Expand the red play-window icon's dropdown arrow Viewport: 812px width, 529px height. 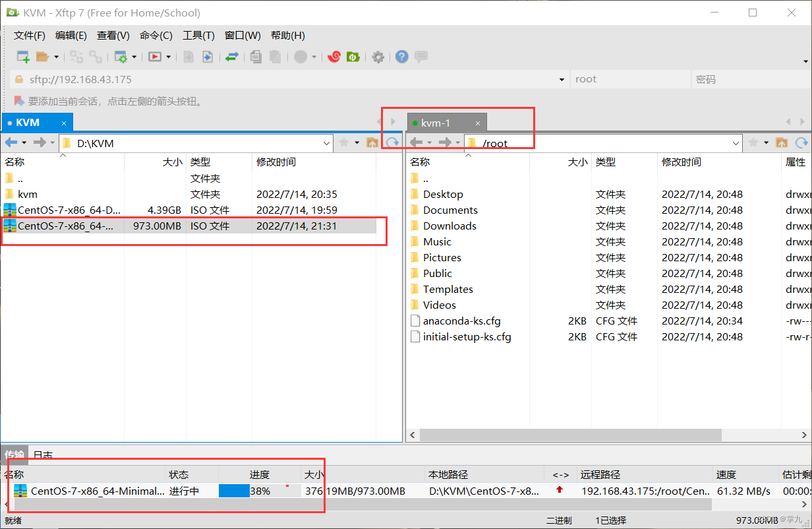[169, 57]
